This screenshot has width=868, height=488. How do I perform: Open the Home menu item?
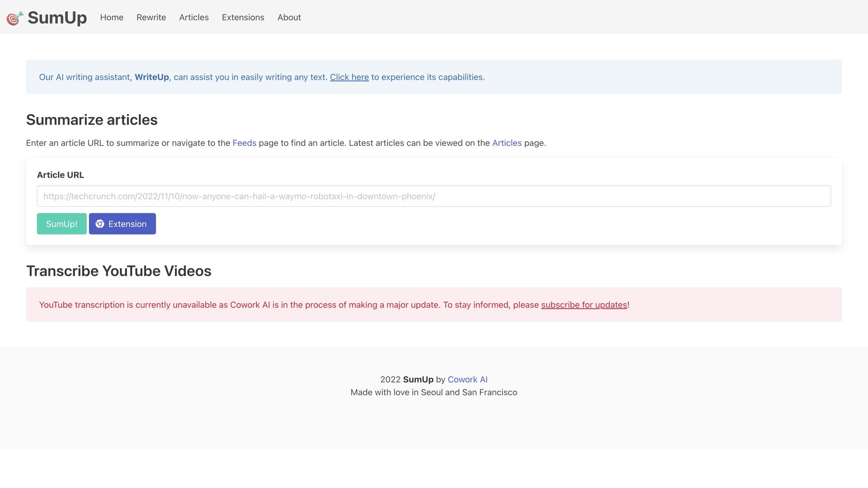click(112, 17)
